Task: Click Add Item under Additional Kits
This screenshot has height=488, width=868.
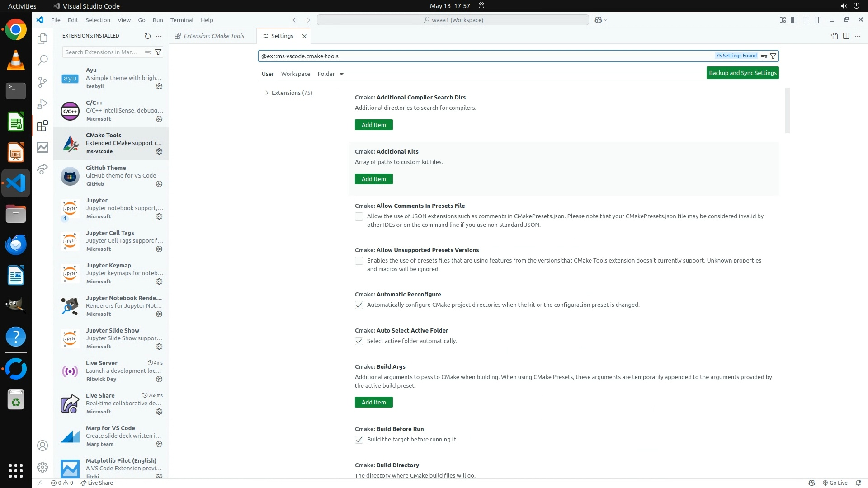Action: (373, 179)
